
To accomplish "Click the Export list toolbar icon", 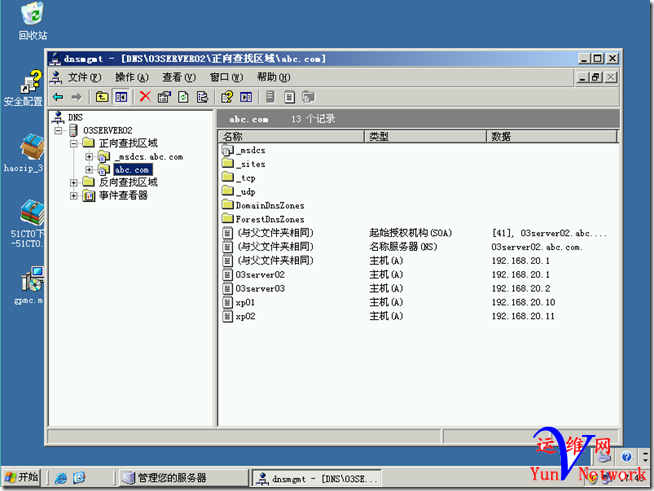I will pyautogui.click(x=203, y=97).
